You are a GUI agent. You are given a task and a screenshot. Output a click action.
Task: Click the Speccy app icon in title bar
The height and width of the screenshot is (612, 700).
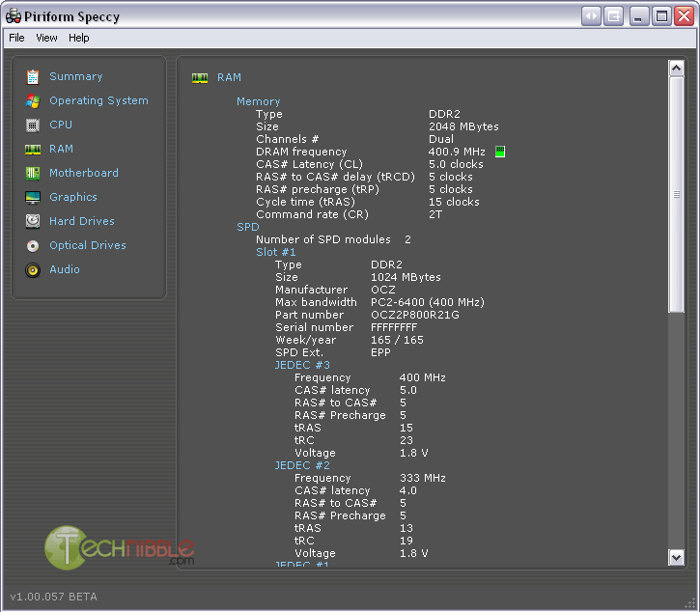click(x=14, y=16)
